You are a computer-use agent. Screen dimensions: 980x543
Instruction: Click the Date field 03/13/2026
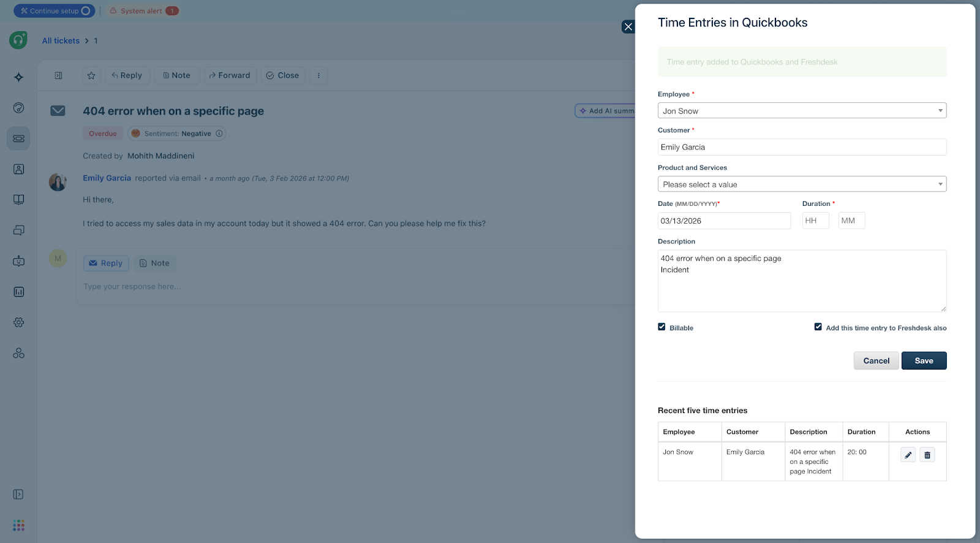724,221
